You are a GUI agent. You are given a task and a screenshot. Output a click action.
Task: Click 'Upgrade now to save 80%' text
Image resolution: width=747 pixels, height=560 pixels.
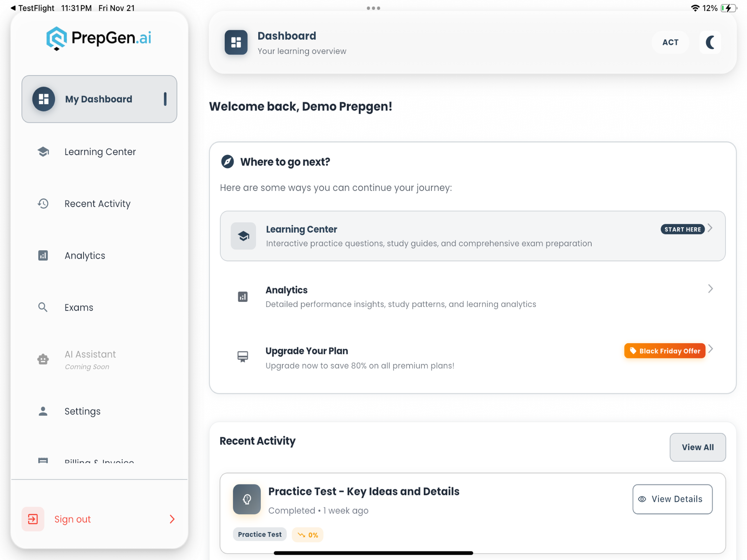point(360,365)
